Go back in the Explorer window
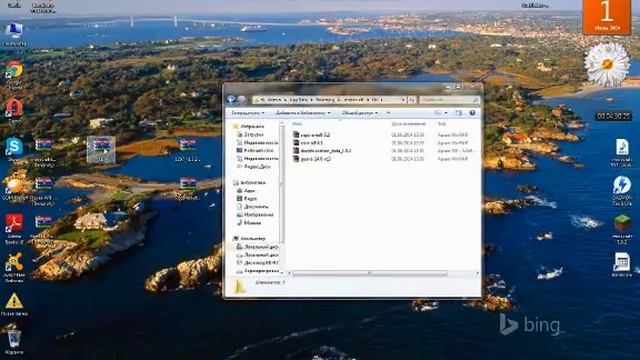 coord(231,100)
